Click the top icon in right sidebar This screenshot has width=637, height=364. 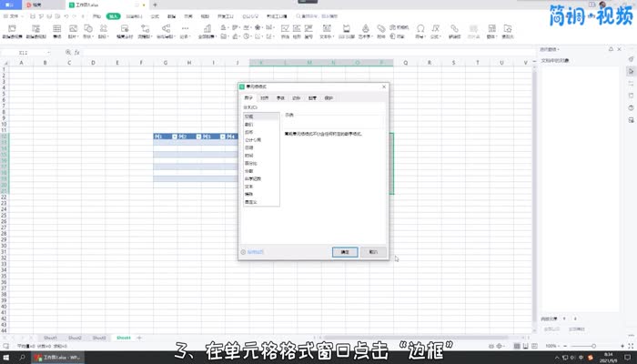(x=631, y=58)
